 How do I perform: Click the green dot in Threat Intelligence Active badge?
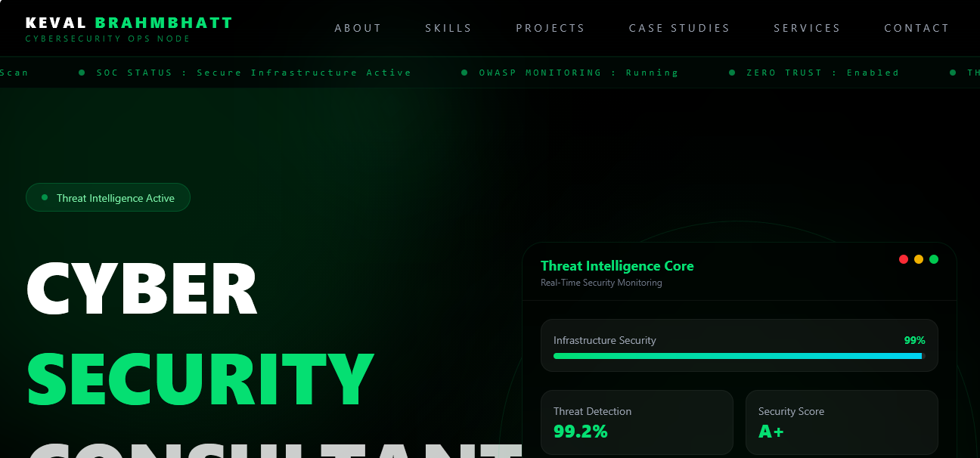point(45,198)
